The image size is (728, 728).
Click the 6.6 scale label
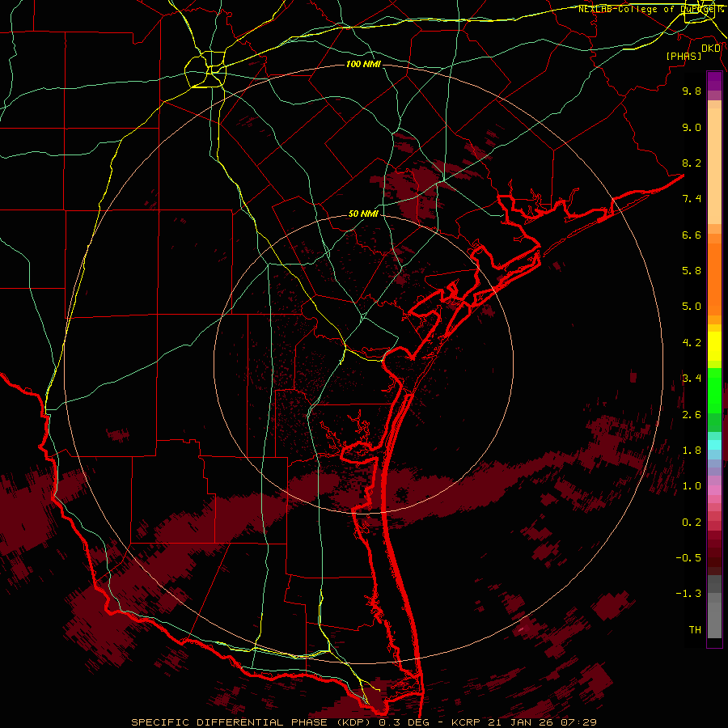click(x=692, y=235)
